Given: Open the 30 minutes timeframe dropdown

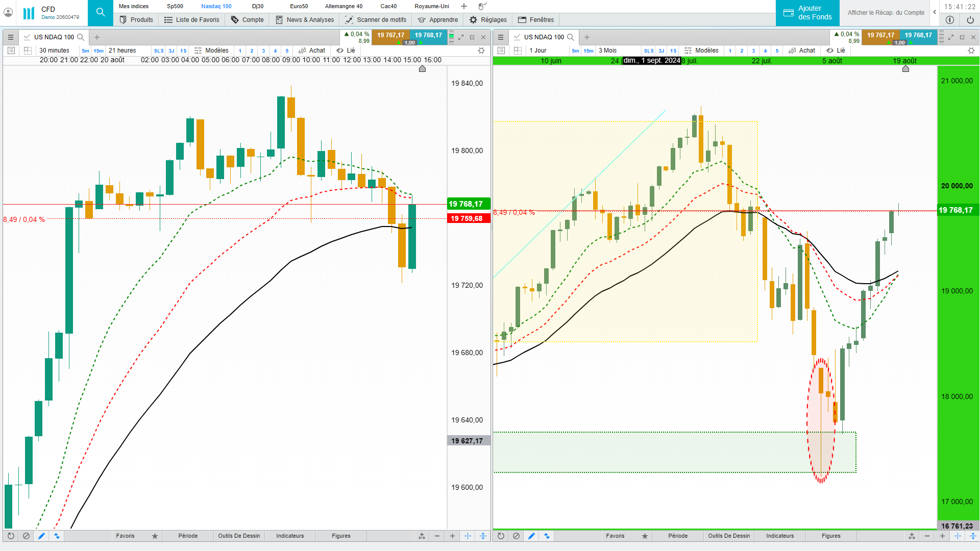Looking at the screenshot, I should point(54,51).
